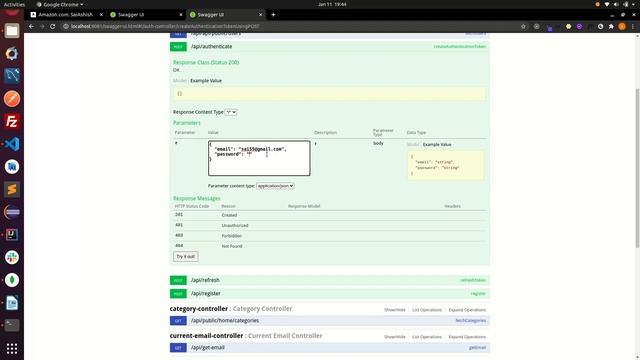Screen dimensions: 640x360
Task: Launch MySQL Workbench from dock
Action: click(x=12, y=76)
